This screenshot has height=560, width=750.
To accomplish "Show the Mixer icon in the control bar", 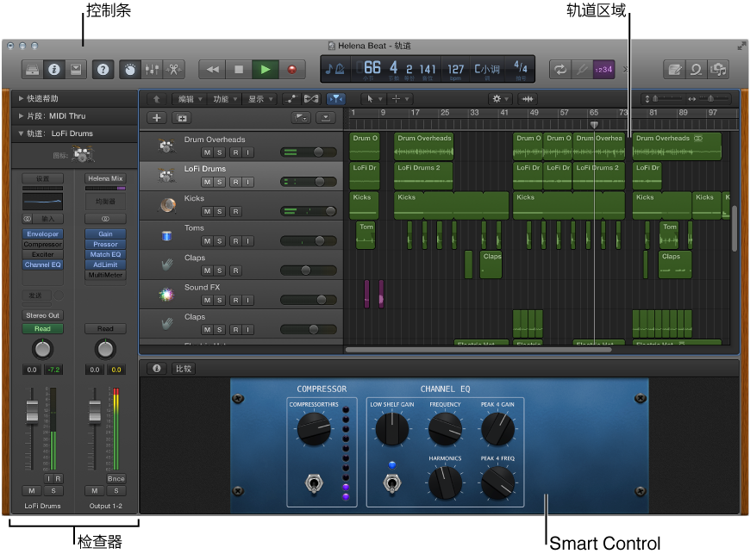I will coord(153,69).
